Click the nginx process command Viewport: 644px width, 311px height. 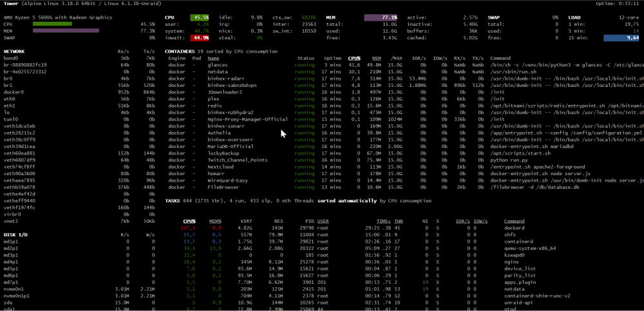click(x=511, y=261)
